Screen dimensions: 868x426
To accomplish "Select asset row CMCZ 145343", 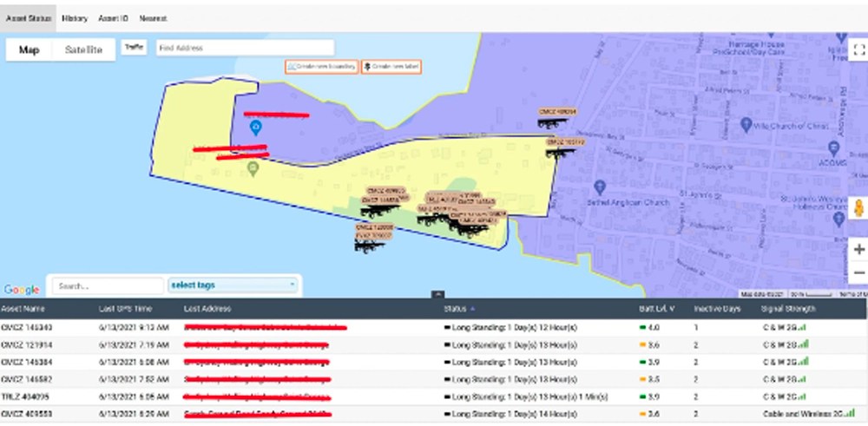I will (433, 327).
